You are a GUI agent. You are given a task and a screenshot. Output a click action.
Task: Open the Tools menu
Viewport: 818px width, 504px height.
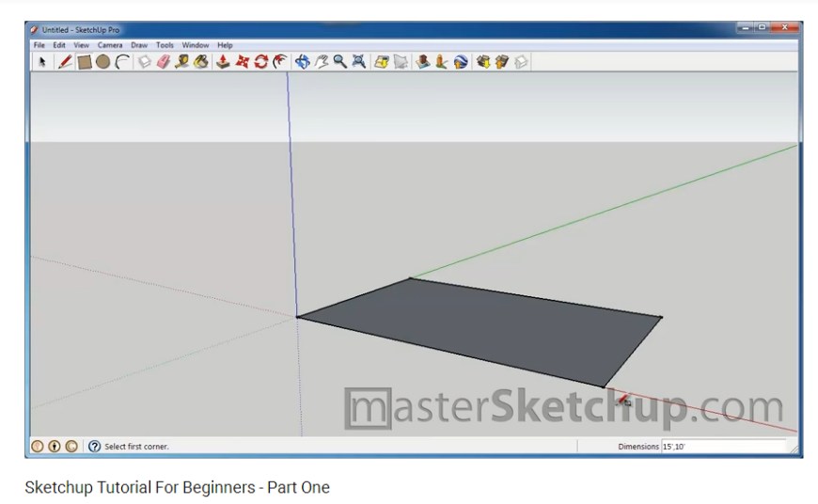click(x=165, y=45)
